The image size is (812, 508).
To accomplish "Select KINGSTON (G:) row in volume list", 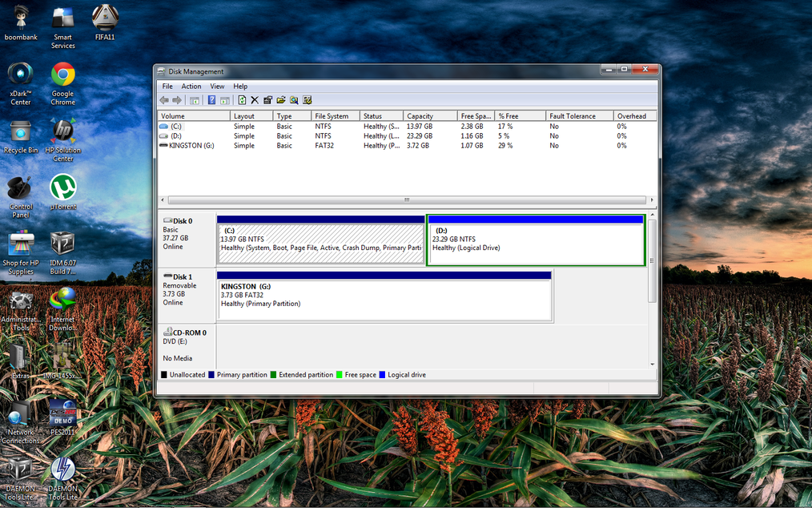I will (191, 146).
